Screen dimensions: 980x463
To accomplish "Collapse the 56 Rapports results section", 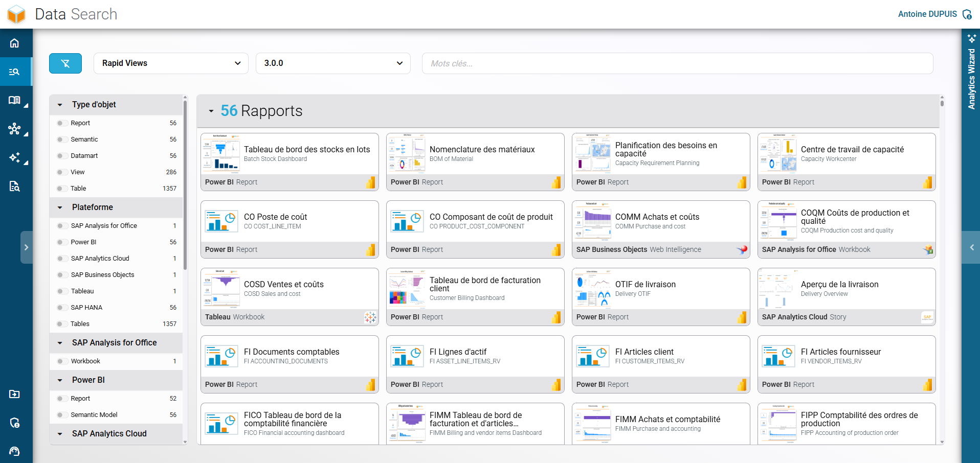I will coord(211,111).
